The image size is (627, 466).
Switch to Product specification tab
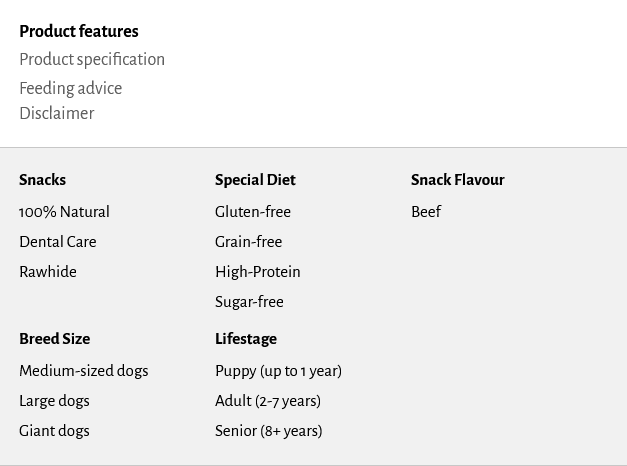coord(92,60)
